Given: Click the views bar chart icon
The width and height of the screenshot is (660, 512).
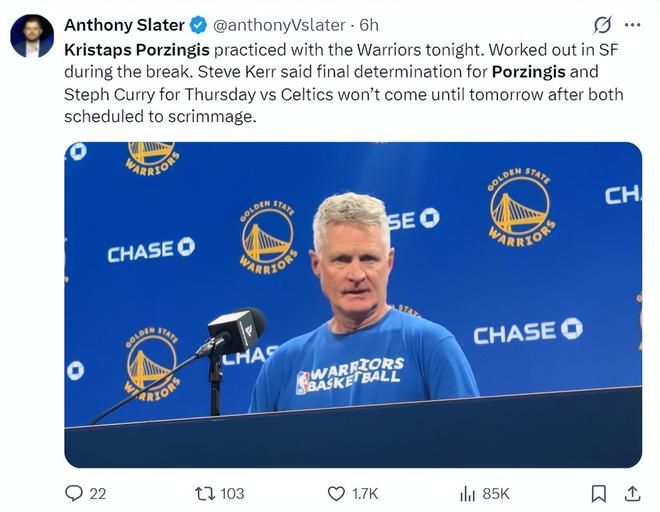Looking at the screenshot, I should 467,493.
